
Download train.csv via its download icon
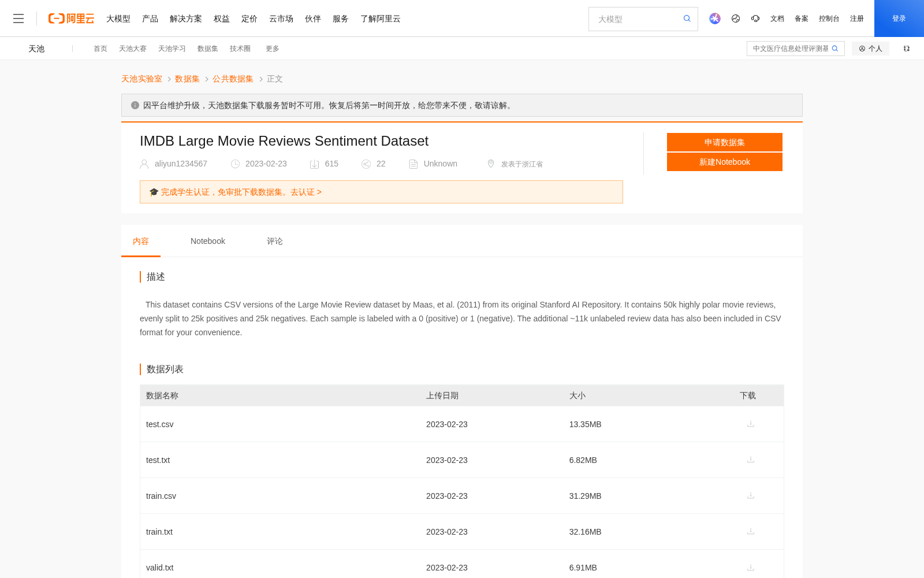[x=751, y=495]
